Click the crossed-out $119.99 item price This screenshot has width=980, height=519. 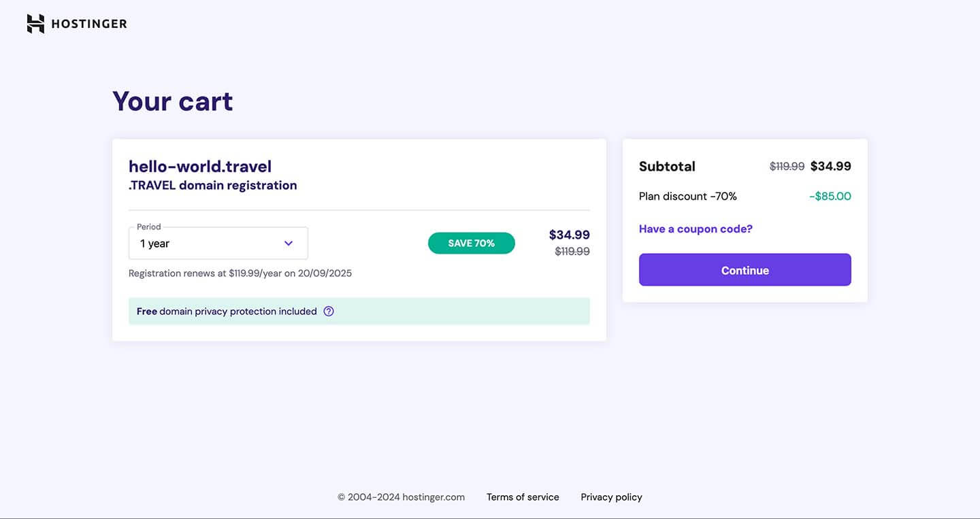pyautogui.click(x=572, y=252)
